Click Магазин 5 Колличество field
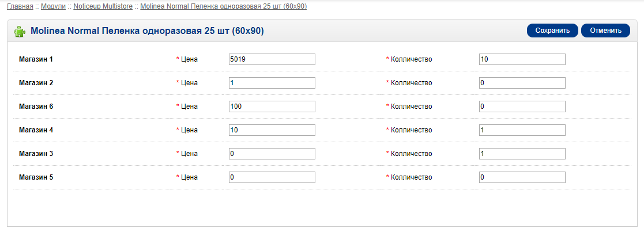644x232 pixels. (522, 177)
